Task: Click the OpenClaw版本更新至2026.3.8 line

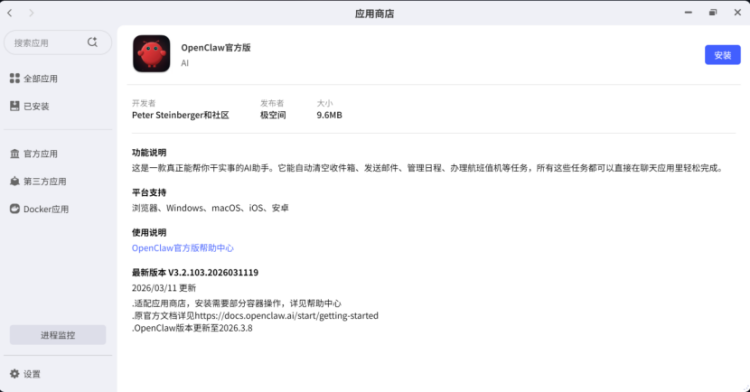Action: coord(192,328)
